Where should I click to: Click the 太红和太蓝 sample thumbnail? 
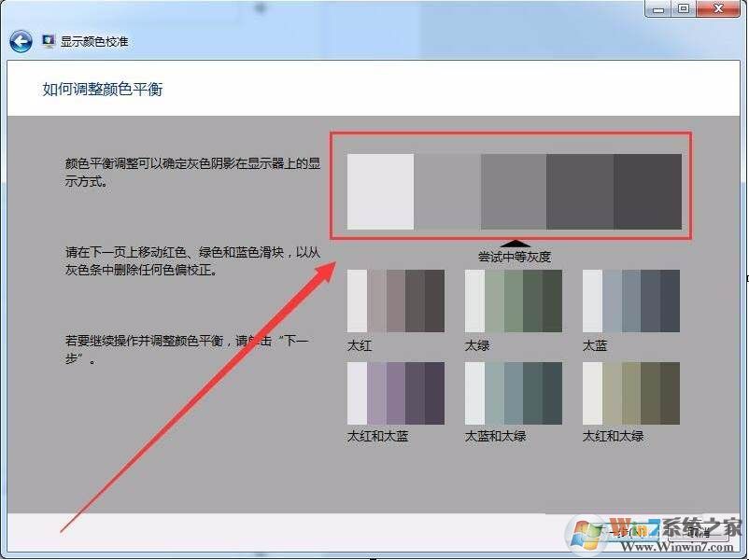click(395, 393)
